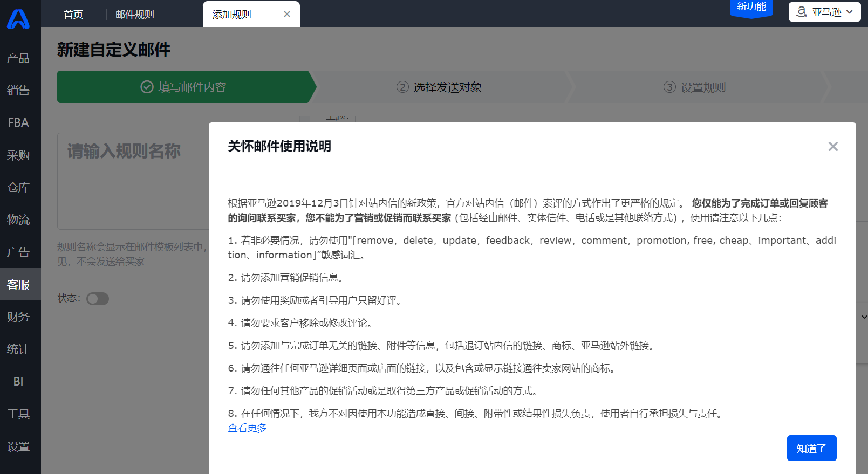Open 广告 in the sidebar
Viewport: 868px width, 474px height.
click(18, 252)
